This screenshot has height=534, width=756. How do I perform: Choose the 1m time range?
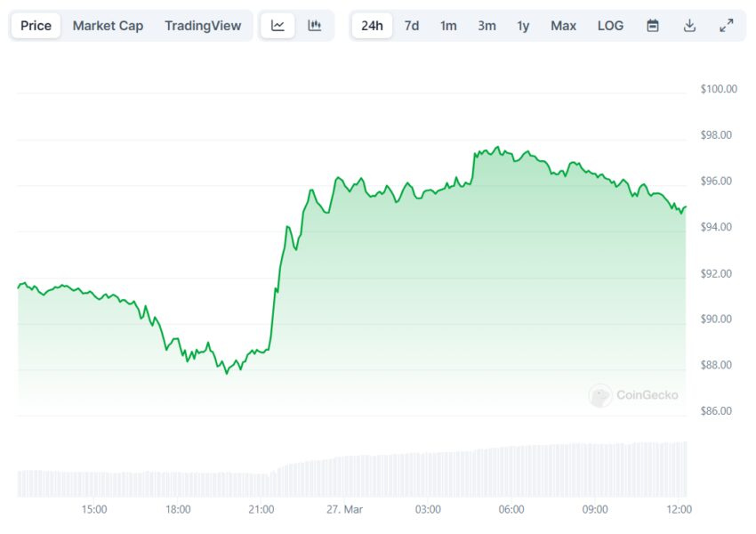pyautogui.click(x=448, y=26)
